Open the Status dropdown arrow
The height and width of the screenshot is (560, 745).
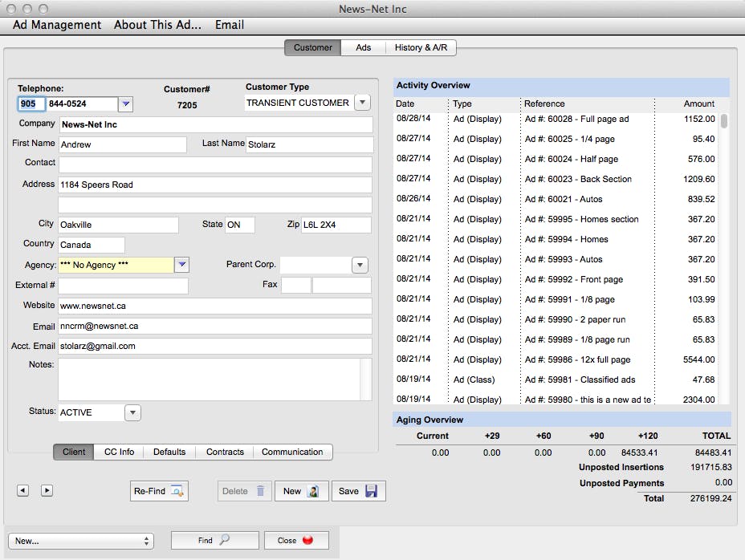[133, 412]
